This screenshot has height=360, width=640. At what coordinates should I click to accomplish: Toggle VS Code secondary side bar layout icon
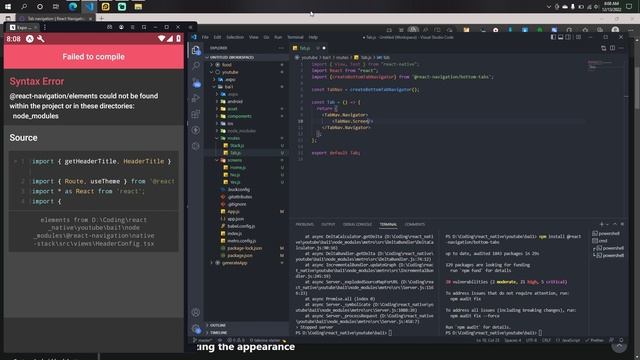[x=568, y=37]
